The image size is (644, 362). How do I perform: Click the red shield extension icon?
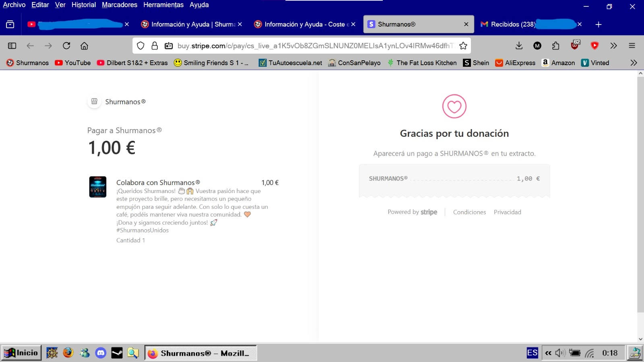(x=594, y=46)
